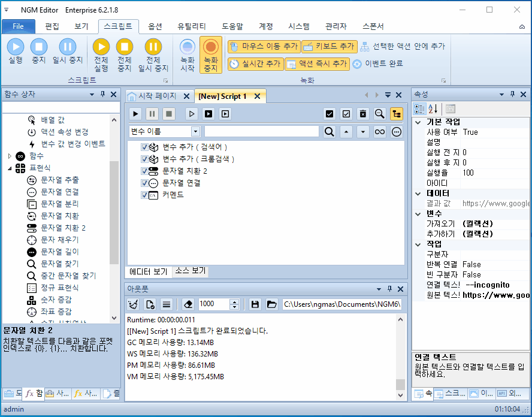Image resolution: width=532 pixels, height=417 pixels.
Task: Collapse the 작업 property group
Action: (418, 244)
